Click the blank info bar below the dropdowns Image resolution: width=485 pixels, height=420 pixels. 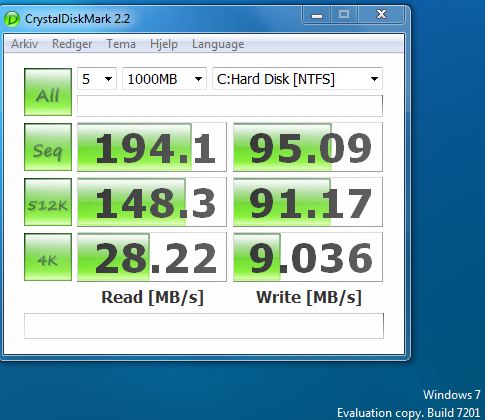230,106
